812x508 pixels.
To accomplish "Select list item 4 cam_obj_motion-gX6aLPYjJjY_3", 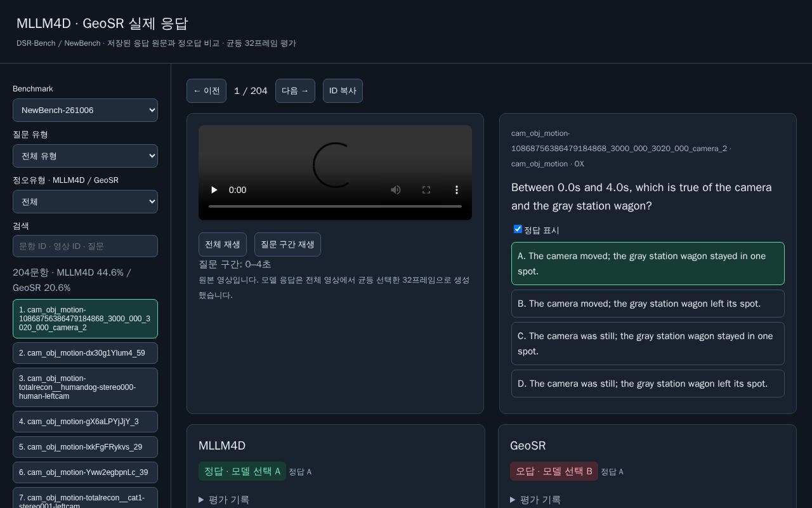I will coord(85,422).
